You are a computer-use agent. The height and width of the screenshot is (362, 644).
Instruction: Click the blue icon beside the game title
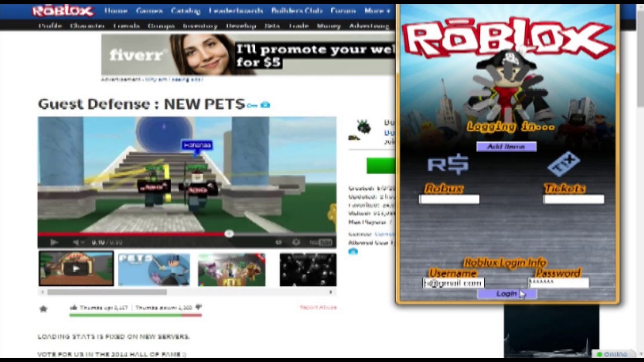265,105
